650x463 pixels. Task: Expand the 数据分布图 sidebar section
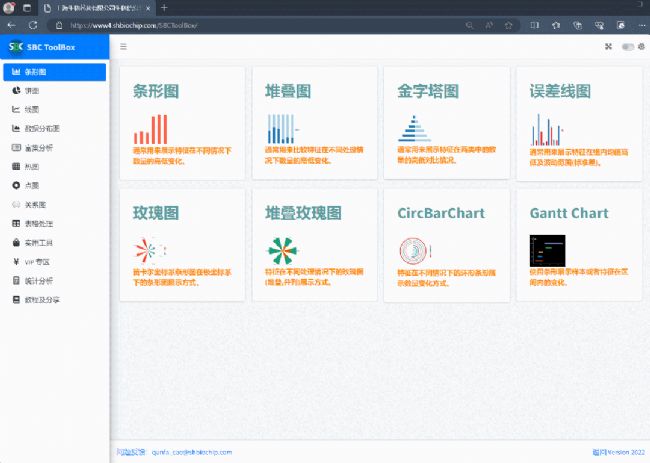[x=42, y=129]
